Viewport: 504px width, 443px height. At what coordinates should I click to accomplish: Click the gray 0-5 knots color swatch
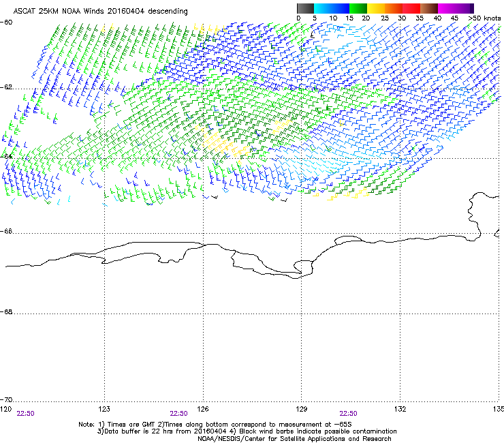(x=305, y=8)
